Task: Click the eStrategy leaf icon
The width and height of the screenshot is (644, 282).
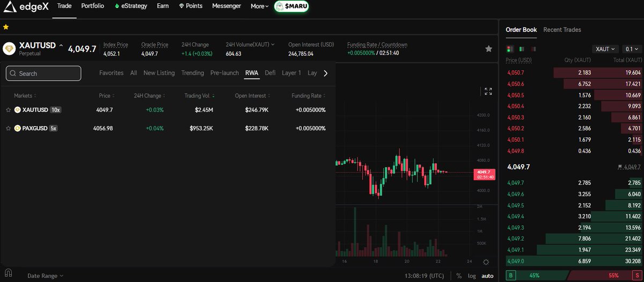Action: coord(117,6)
